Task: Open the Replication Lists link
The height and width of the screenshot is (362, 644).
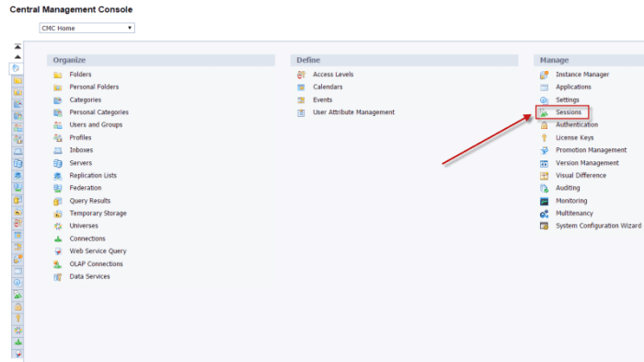Action: pos(93,176)
